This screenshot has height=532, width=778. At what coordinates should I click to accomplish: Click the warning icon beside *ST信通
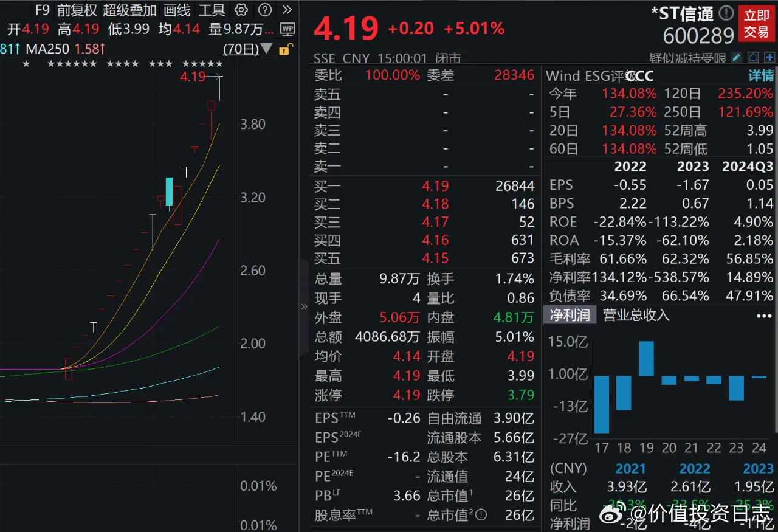click(726, 13)
